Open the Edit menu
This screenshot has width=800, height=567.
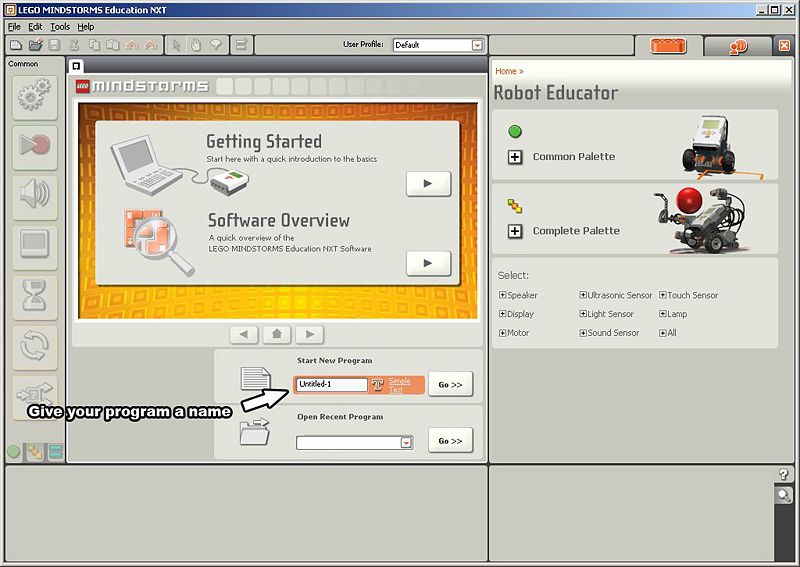(35, 27)
